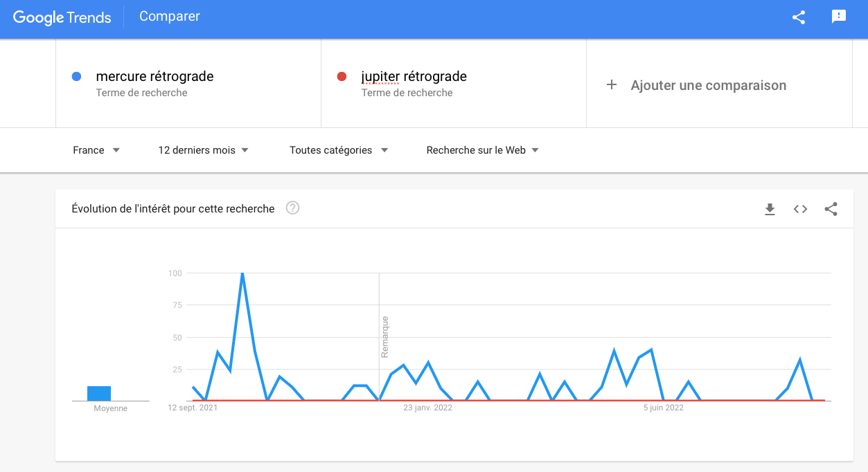
Task: Open the feedback icon in the header
Action: [x=839, y=17]
